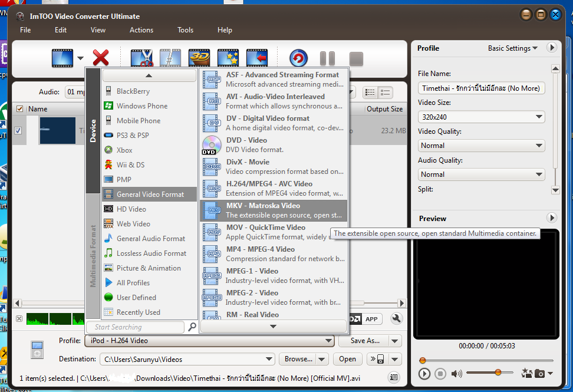Open the Destination path dropdown
The image size is (573, 392).
[269, 359]
